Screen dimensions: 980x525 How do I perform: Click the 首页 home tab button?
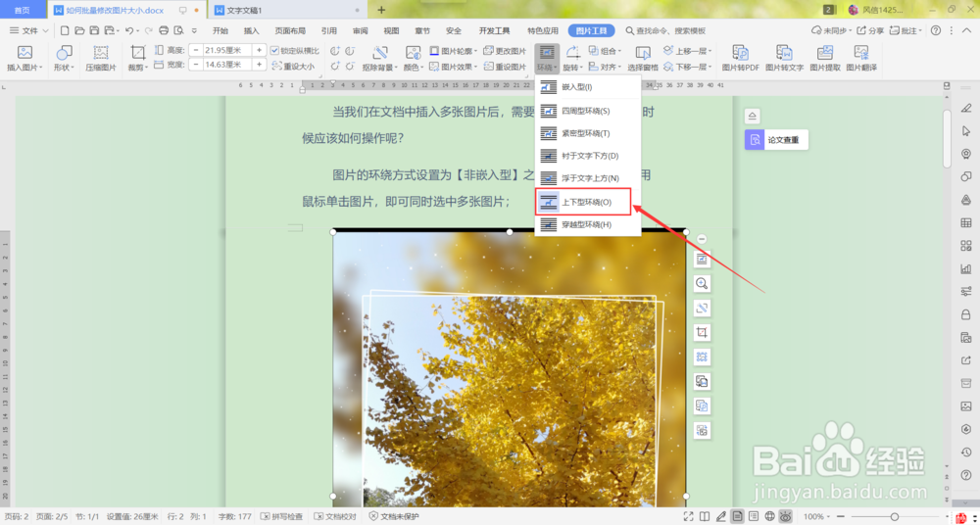pos(23,10)
